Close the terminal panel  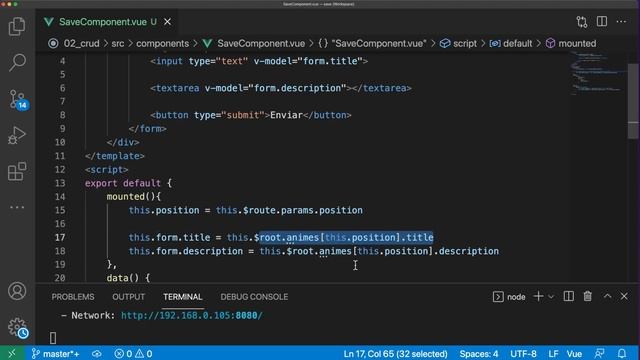(x=624, y=296)
